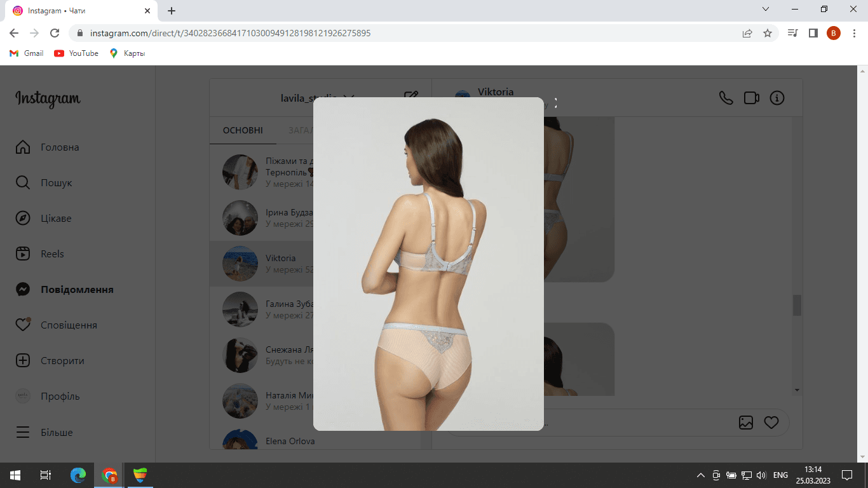Open the Chrome three-dot menu
Screen dimensions: 868x488
click(854, 33)
